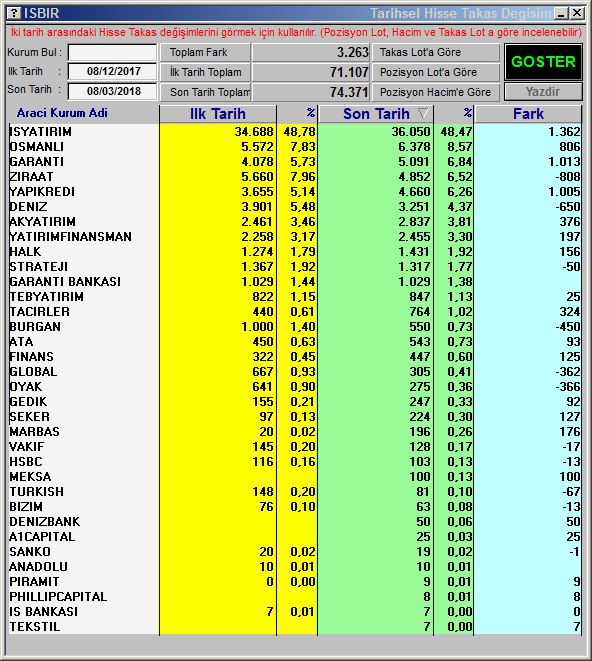Select the TEKSTIL row name
The height and width of the screenshot is (661, 592).
pos(35,626)
